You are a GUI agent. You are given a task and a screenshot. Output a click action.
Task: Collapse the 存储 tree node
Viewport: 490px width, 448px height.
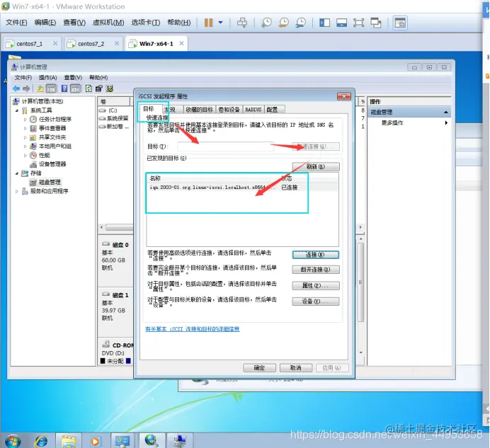(x=17, y=173)
